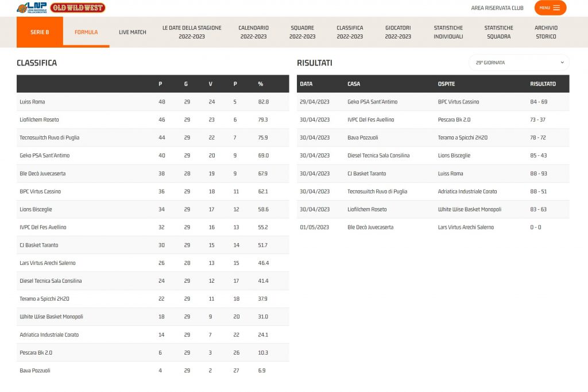Screen dimensions: 588x392
Task: Select the SERIE B tab
Action: point(40,32)
